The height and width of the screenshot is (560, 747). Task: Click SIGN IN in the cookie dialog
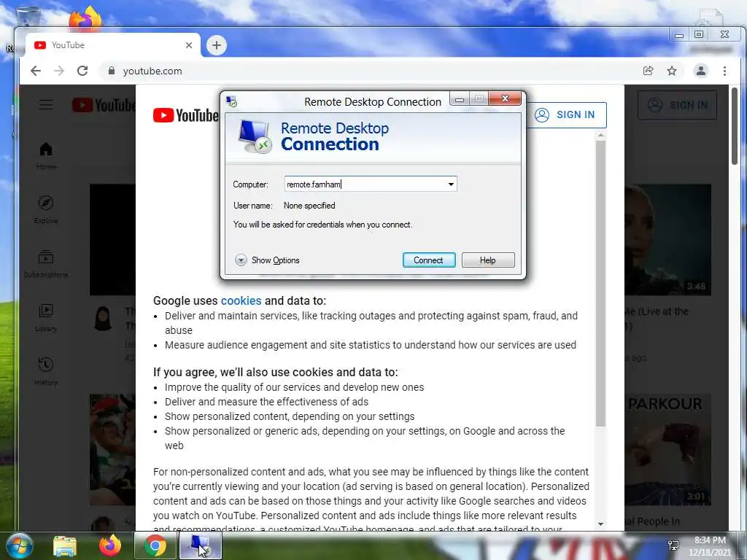566,114
